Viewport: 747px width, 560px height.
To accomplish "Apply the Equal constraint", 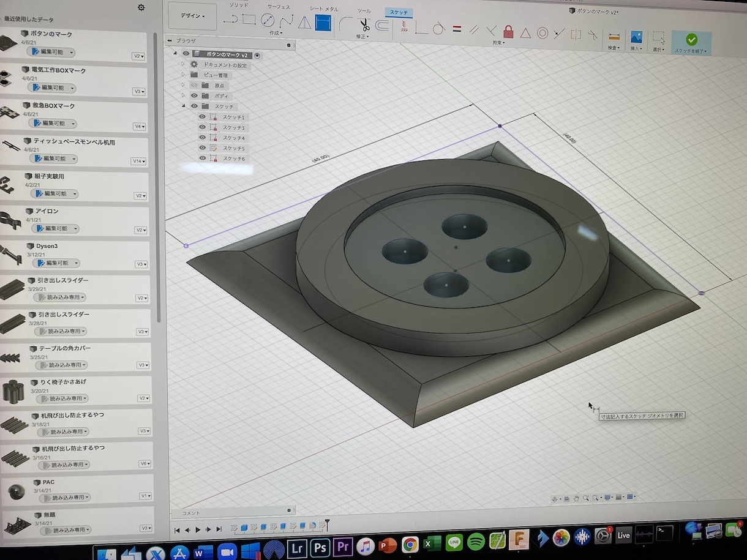I will click(x=457, y=29).
